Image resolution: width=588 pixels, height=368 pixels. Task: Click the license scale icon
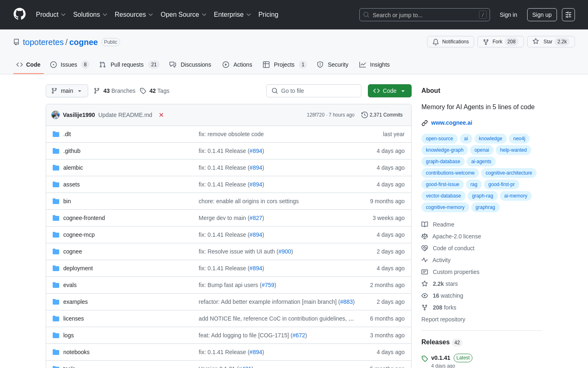(425, 236)
